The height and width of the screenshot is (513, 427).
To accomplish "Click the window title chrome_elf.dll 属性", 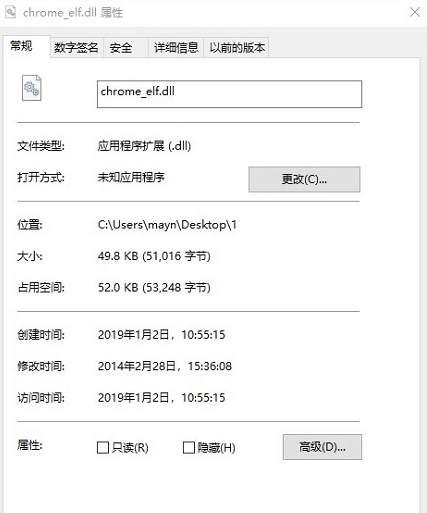I will pyautogui.click(x=73, y=13).
